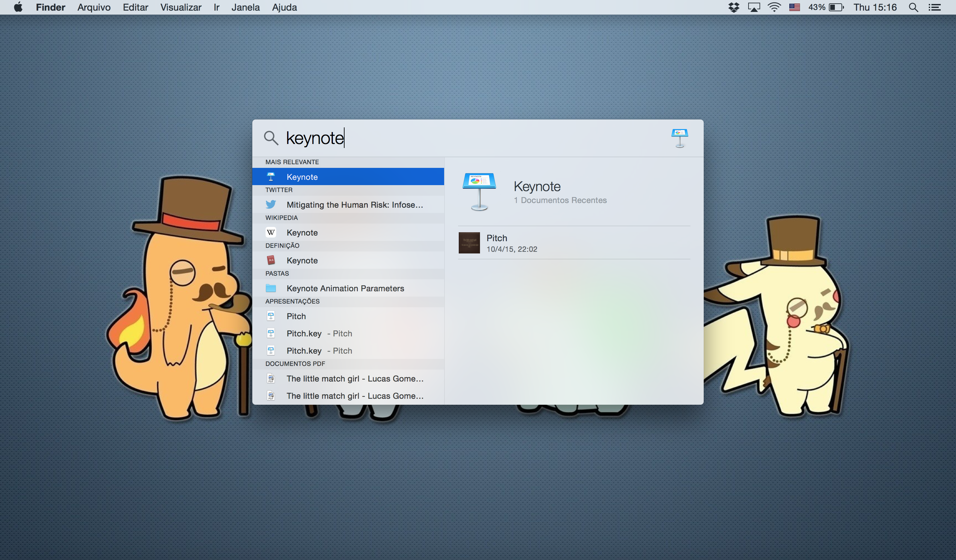
Task: Click the 10/4/15, 22:02 date text
Action: [x=512, y=249]
